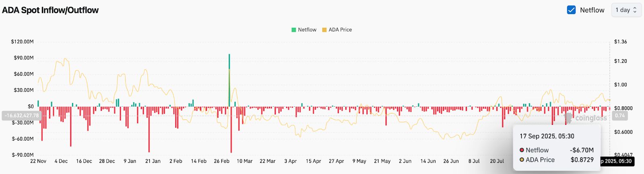Click the up/down arrows beside 1 day
This screenshot has height=174, width=644.
click(x=635, y=10)
